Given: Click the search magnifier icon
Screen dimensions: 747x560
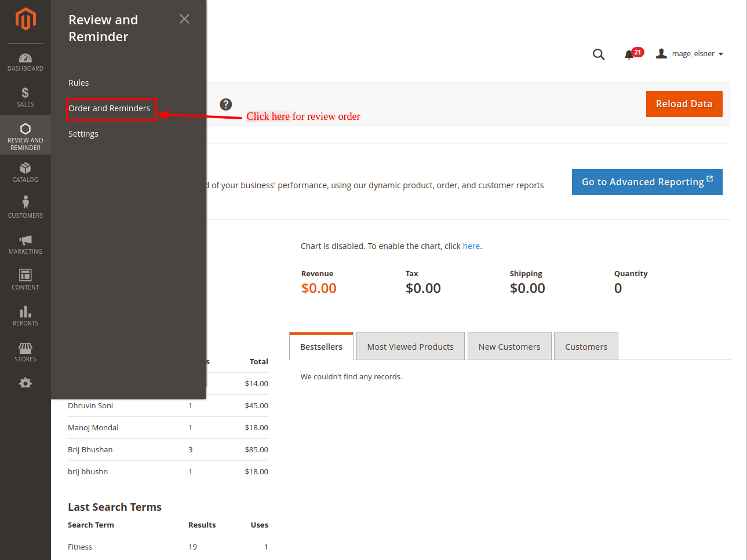Looking at the screenshot, I should [599, 54].
